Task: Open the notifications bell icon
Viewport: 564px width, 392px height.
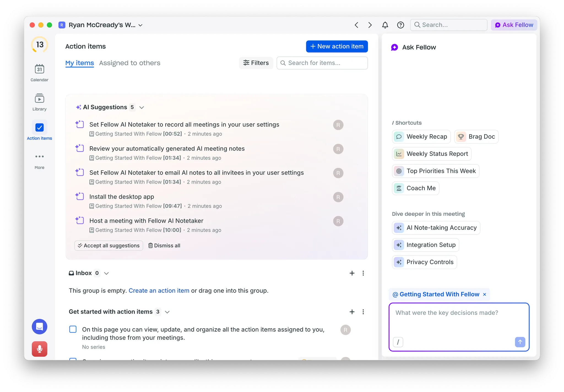Action: point(385,25)
